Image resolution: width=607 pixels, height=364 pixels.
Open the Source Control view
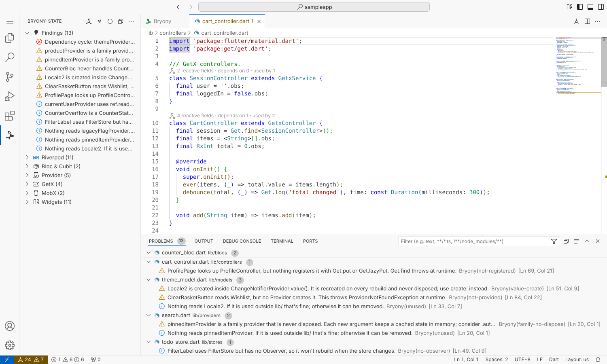pos(10,77)
